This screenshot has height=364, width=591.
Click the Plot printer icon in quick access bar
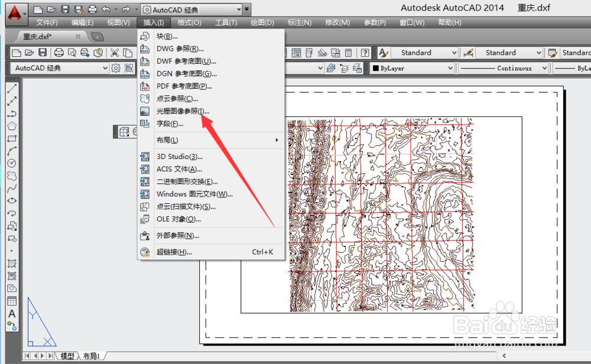pyautogui.click(x=92, y=9)
